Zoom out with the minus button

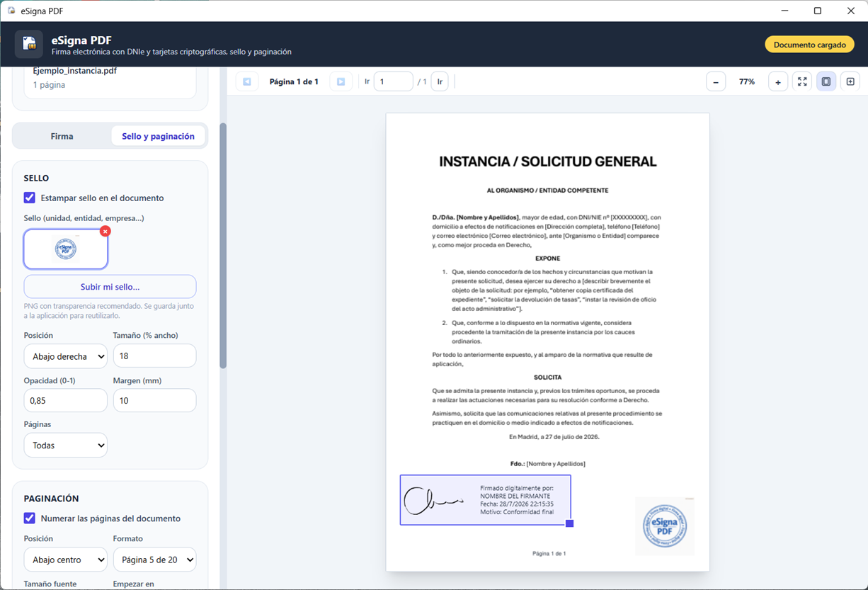[716, 81]
